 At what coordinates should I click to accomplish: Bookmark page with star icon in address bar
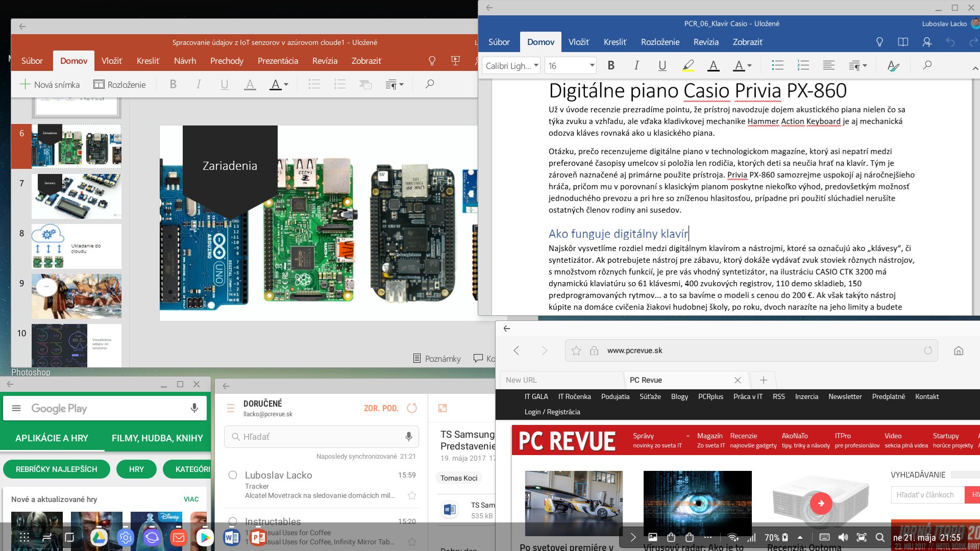click(x=576, y=350)
